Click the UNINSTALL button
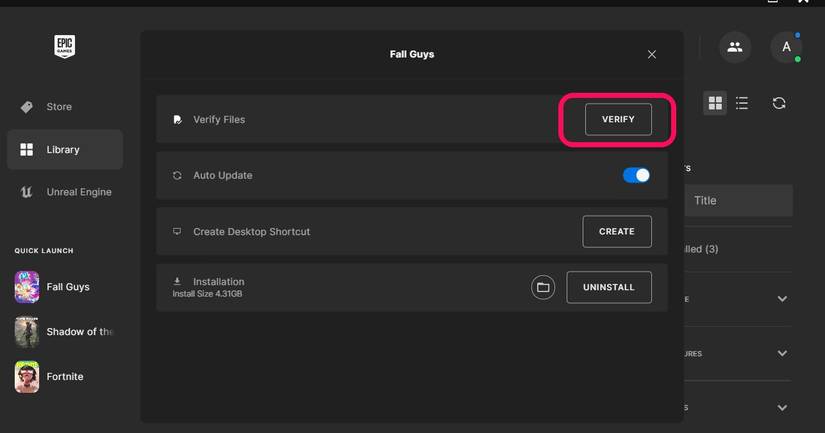Screen dimensions: 825x433 tap(609, 287)
